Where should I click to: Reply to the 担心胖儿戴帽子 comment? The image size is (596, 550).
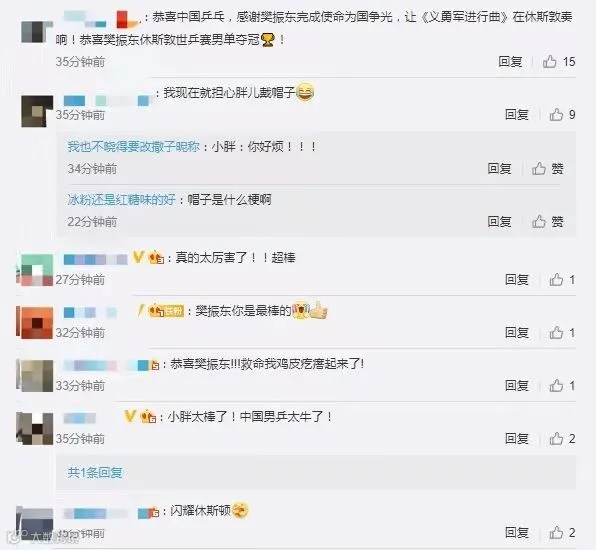coord(517,114)
